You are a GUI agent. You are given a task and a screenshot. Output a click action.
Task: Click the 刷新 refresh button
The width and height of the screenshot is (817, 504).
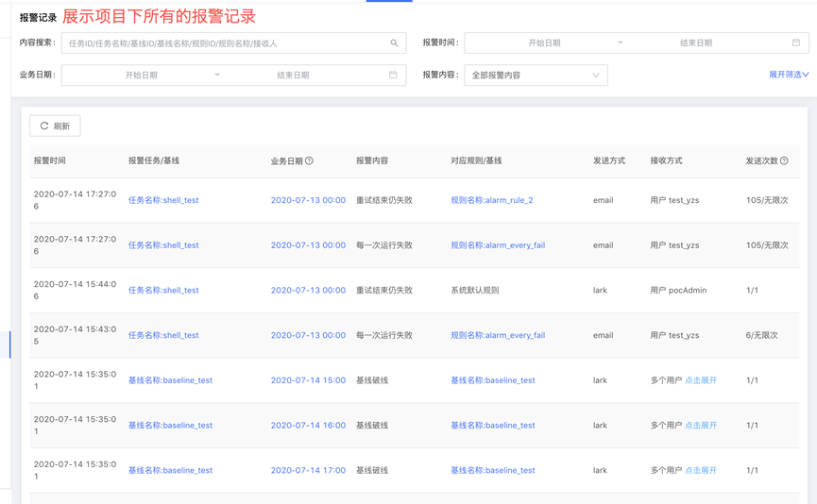(x=55, y=126)
